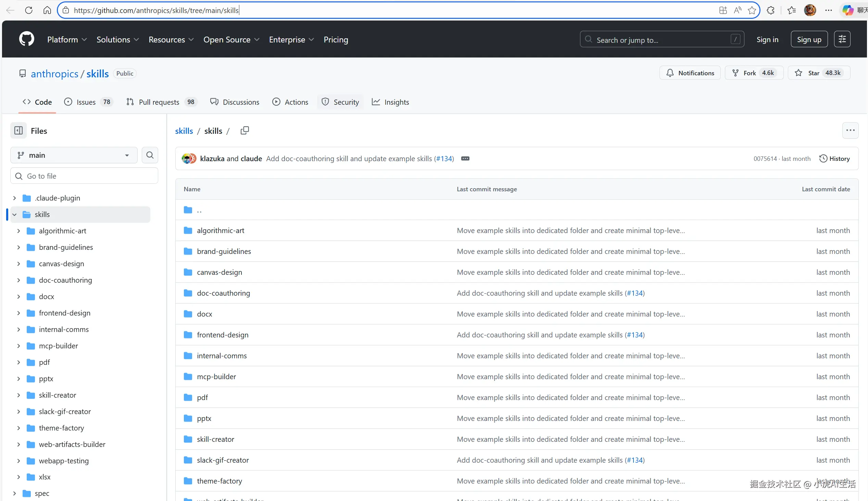This screenshot has height=501, width=868.
Task: Search files using the magnifier button
Action: 150,155
